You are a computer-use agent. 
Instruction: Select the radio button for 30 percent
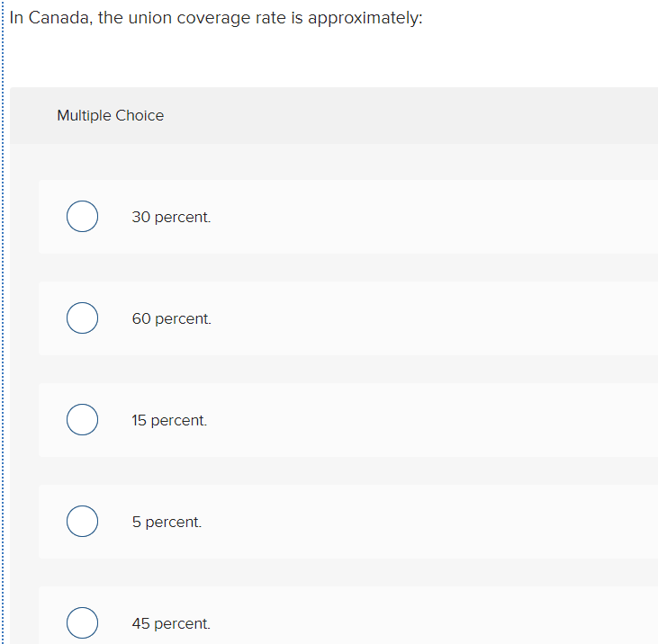click(82, 217)
